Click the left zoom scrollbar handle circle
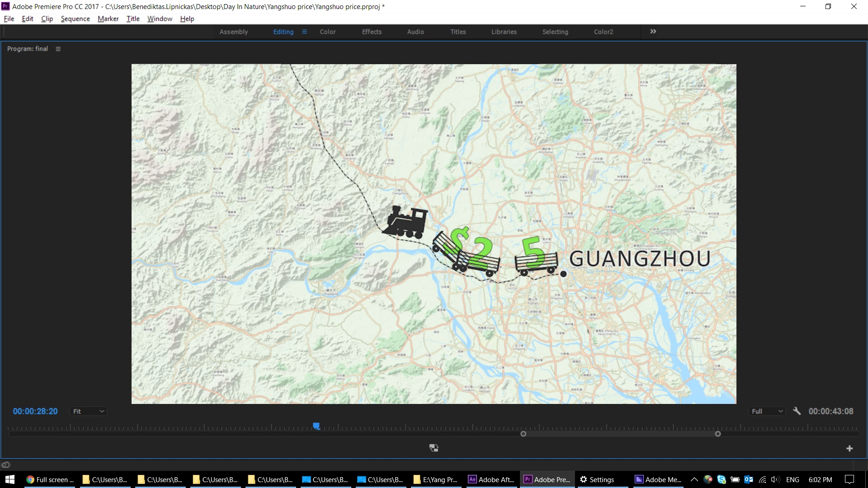This screenshot has width=868, height=488. (x=523, y=434)
